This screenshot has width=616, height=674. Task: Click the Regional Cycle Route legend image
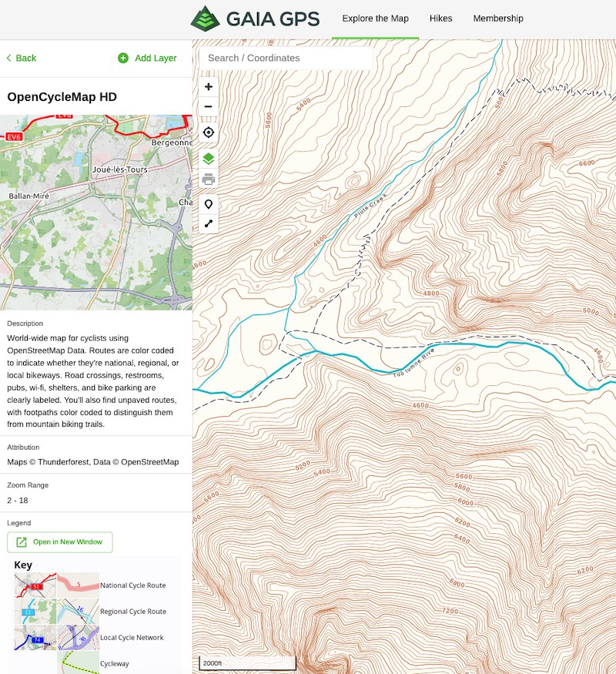point(57,612)
